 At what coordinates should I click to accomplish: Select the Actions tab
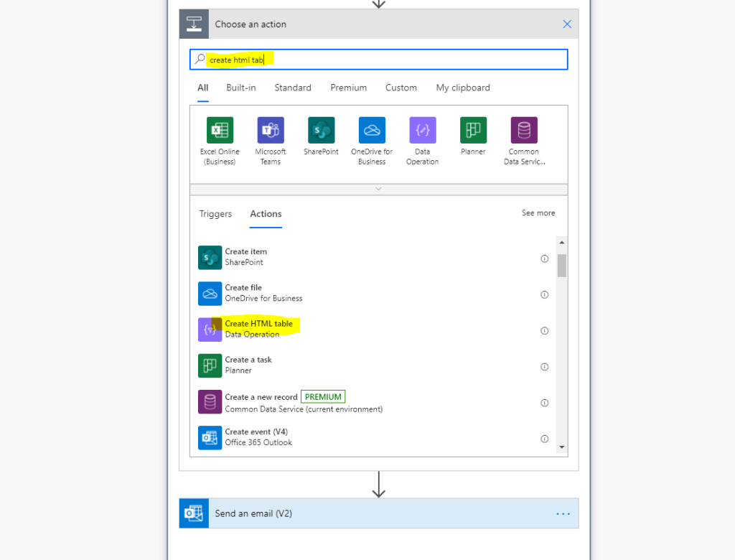266,214
